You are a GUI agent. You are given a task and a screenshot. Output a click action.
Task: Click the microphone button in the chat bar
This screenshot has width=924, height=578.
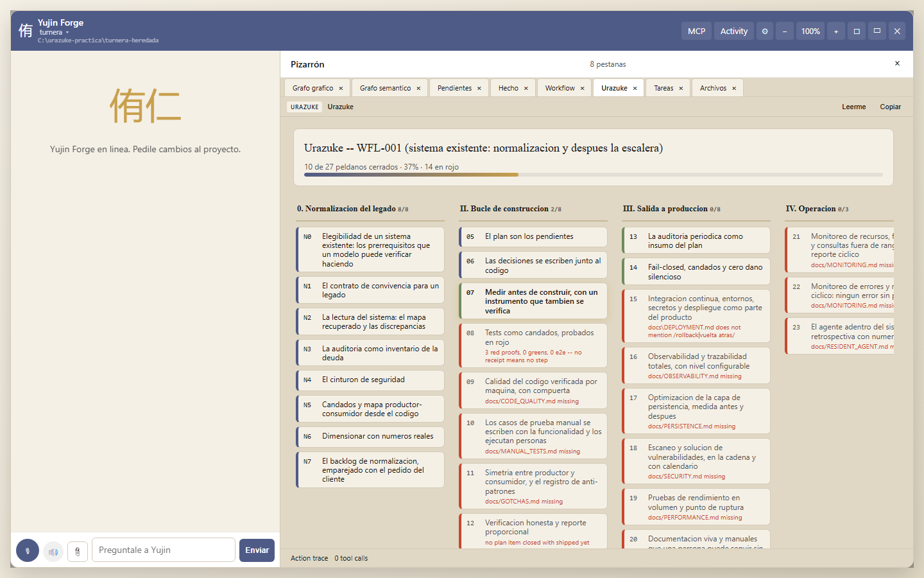28,550
